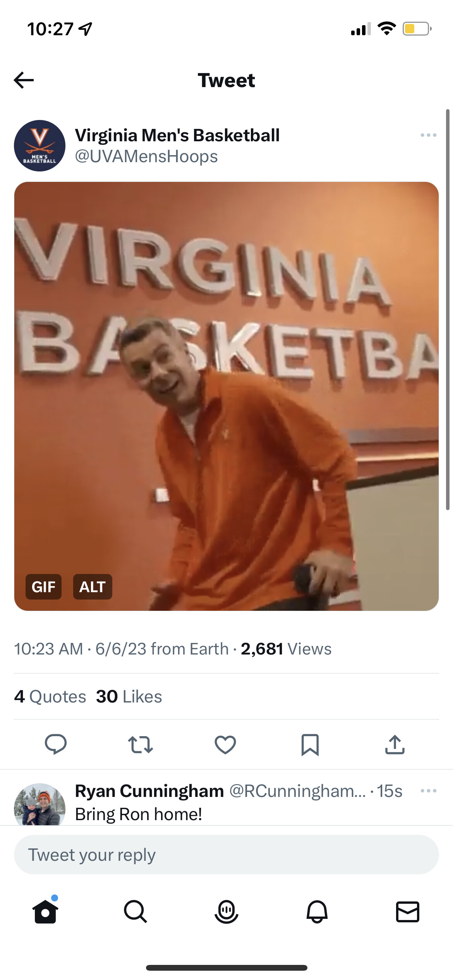Image resolution: width=453 pixels, height=980 pixels.
Task: View the 30 Likes list
Action: point(129,696)
